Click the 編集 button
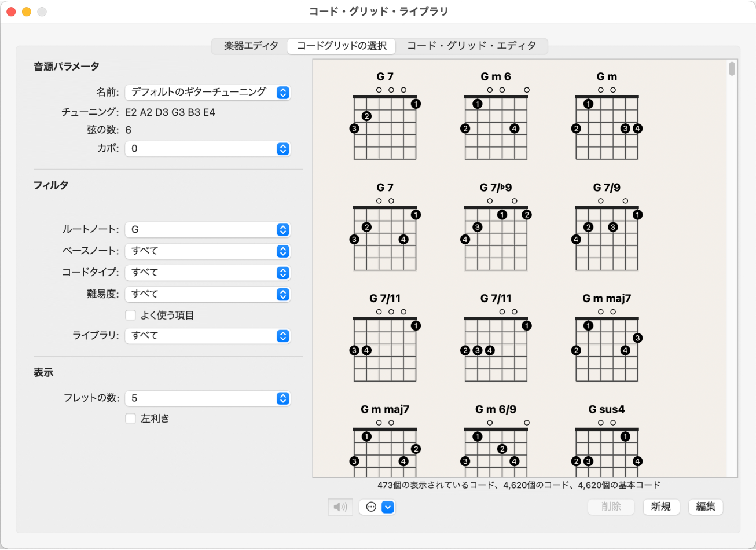 [x=705, y=507]
